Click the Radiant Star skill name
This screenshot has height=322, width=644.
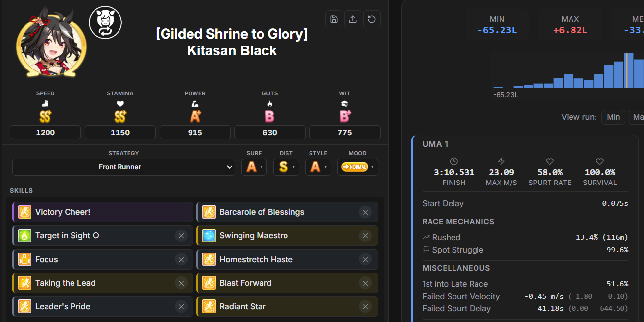pos(242,306)
